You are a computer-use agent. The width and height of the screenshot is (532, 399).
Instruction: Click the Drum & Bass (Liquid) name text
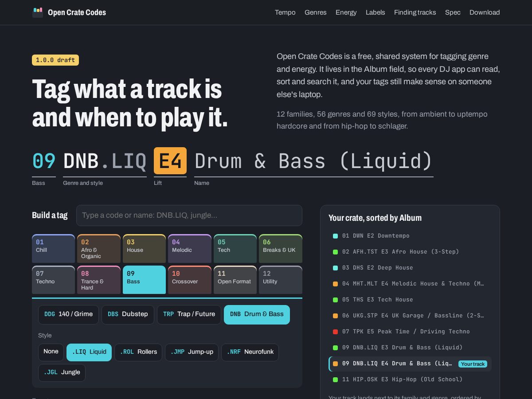coord(313,160)
